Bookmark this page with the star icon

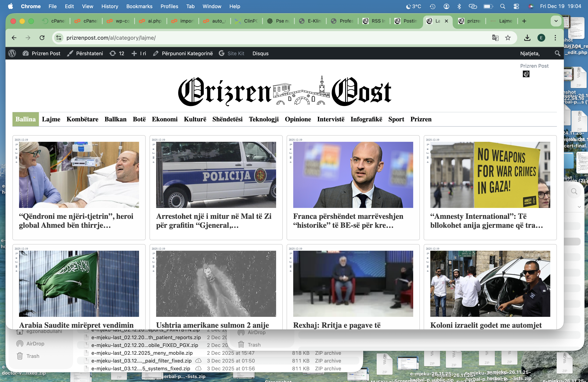tap(508, 38)
